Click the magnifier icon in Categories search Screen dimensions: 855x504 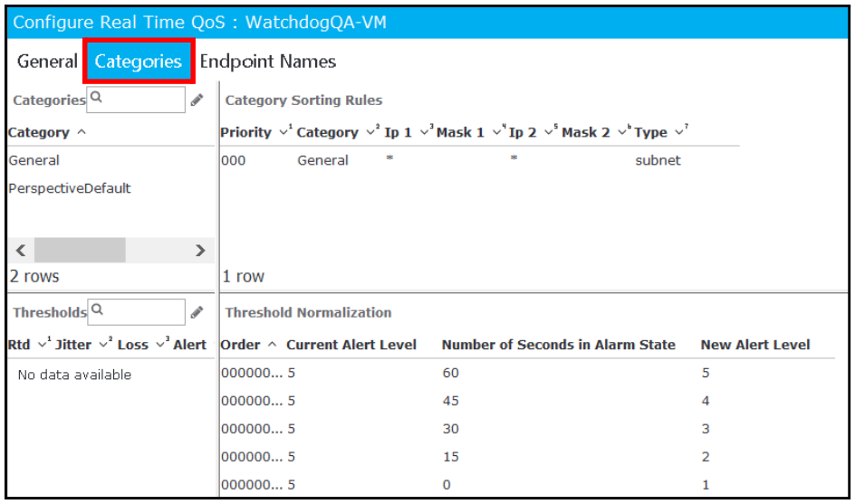click(x=97, y=97)
